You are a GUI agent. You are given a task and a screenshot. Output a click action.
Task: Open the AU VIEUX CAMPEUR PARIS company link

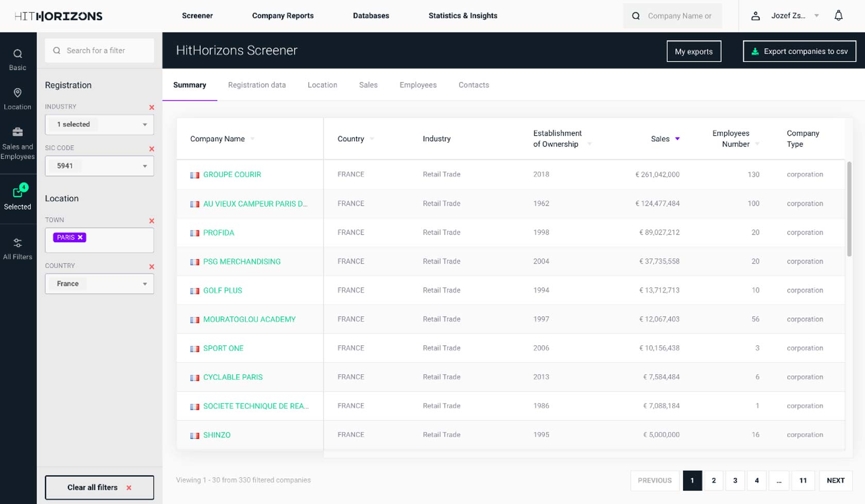pos(255,204)
